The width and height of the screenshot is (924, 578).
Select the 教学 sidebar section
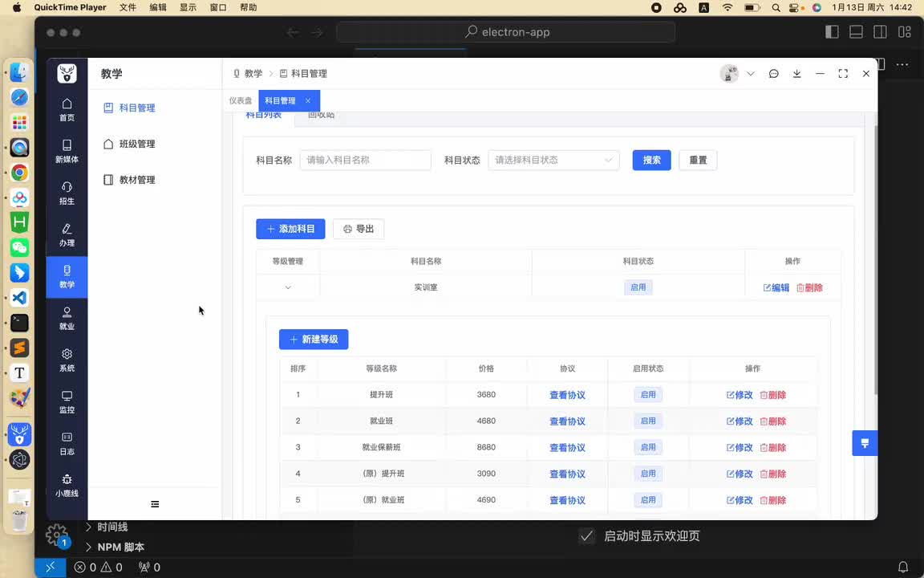(x=67, y=277)
